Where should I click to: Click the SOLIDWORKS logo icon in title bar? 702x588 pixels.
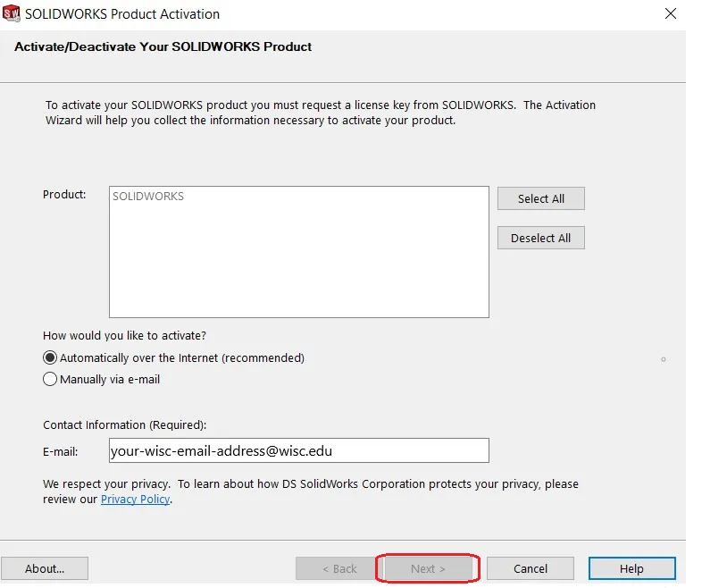(x=12, y=14)
